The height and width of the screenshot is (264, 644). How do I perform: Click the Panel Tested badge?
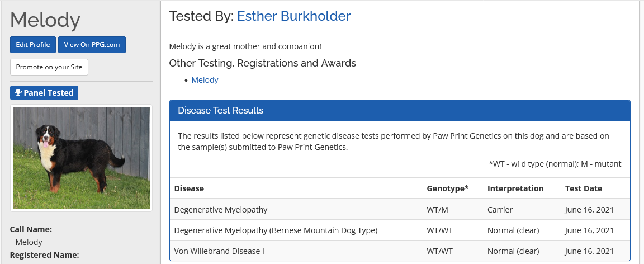pos(44,93)
